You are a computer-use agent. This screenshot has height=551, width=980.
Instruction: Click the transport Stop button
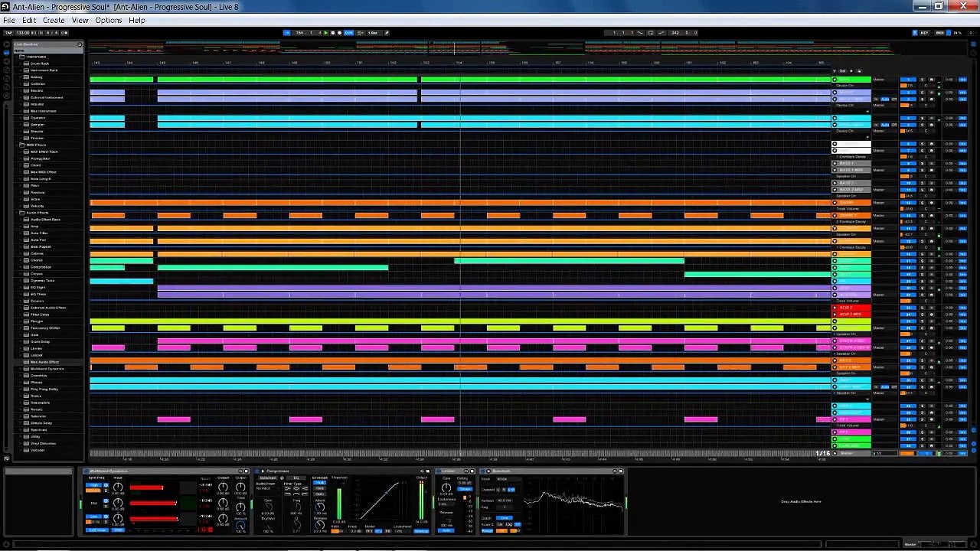(332, 33)
